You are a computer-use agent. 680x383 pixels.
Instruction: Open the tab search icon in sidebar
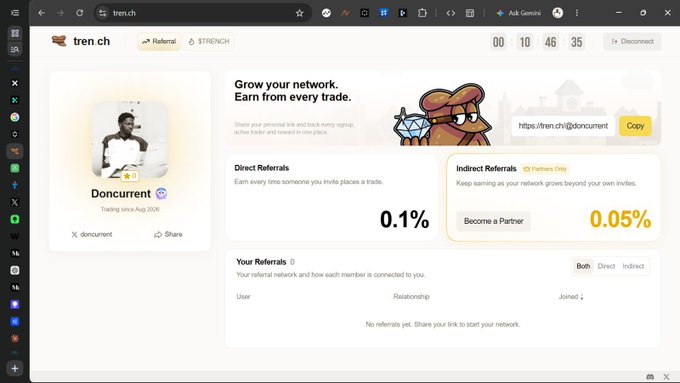pyautogui.click(x=15, y=49)
